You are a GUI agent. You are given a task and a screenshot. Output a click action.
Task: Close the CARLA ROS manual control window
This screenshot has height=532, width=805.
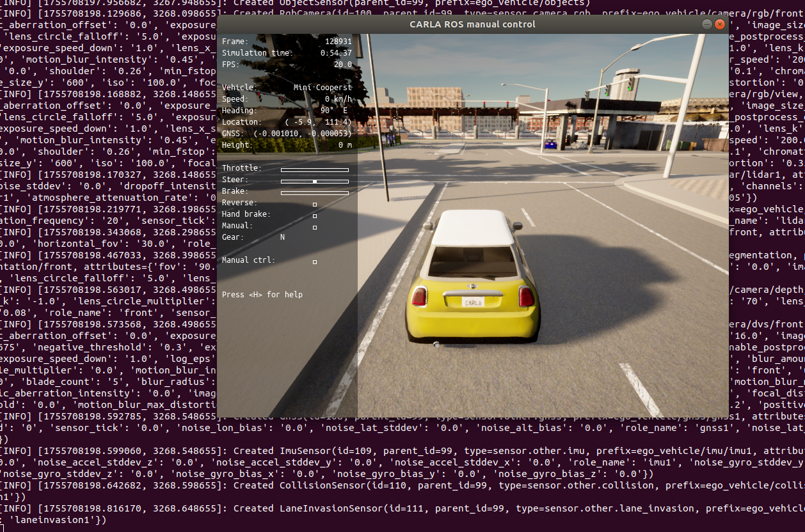[720, 24]
